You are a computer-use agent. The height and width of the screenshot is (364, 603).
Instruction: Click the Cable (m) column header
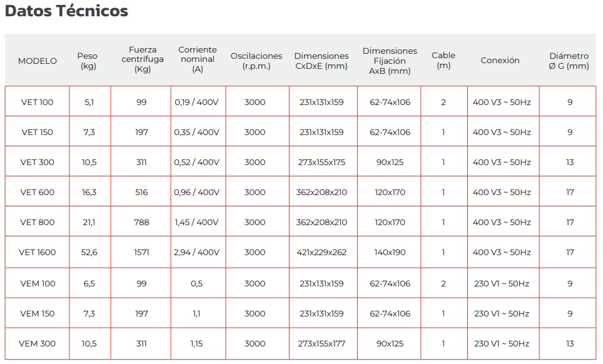click(443, 60)
